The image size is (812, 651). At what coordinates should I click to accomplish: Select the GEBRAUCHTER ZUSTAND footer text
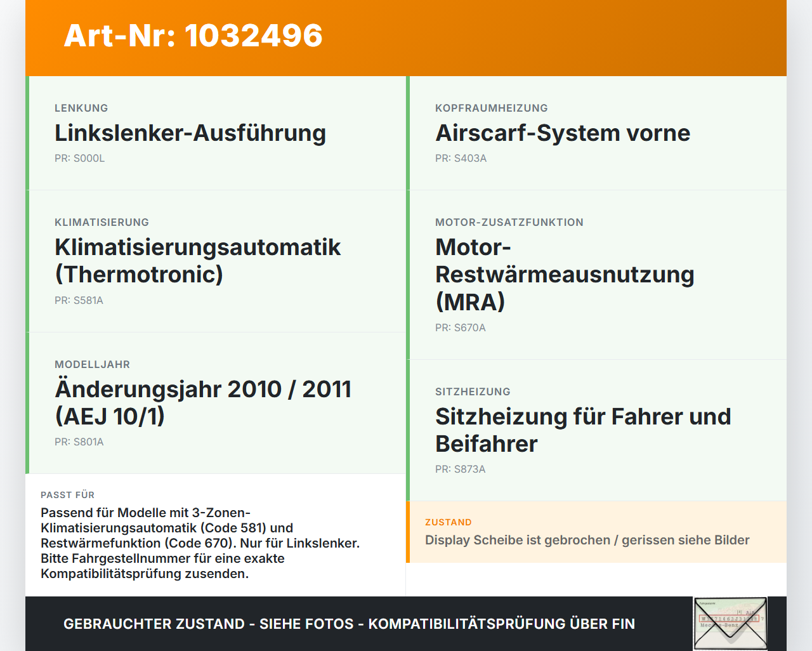pos(349,624)
